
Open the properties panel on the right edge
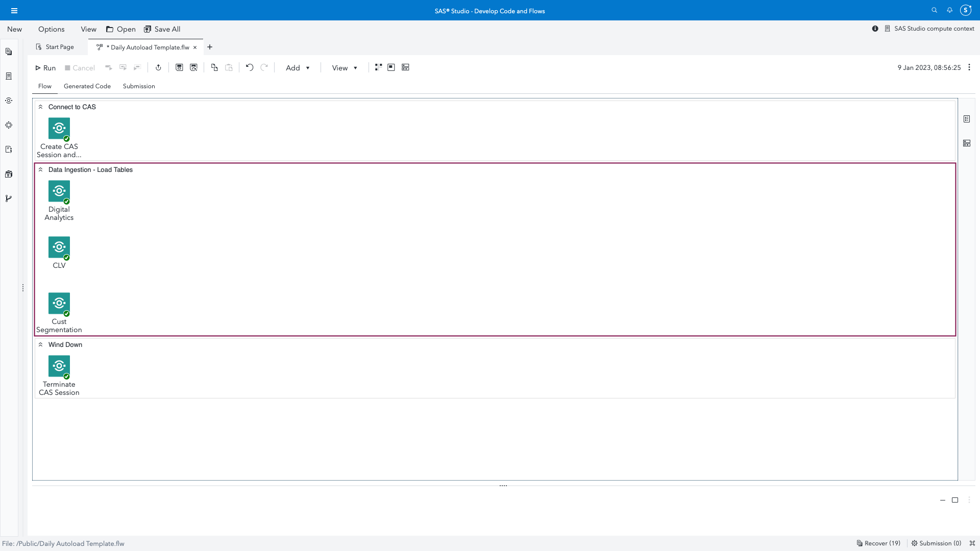(x=967, y=118)
